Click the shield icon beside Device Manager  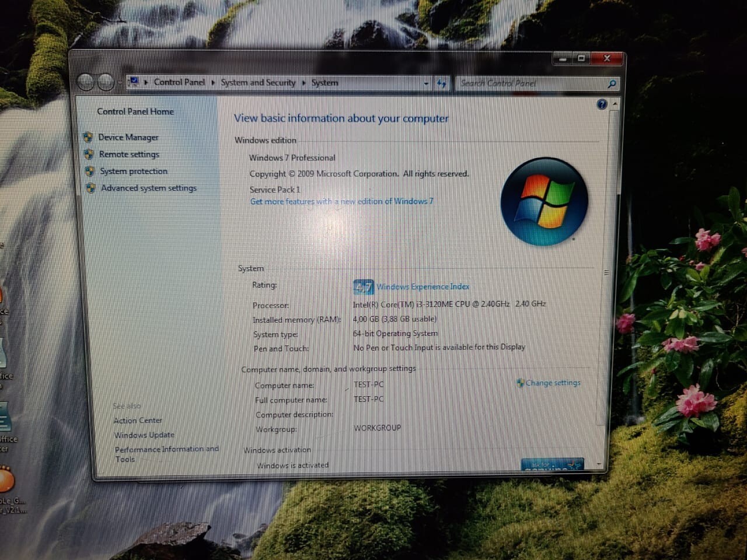pyautogui.click(x=88, y=137)
